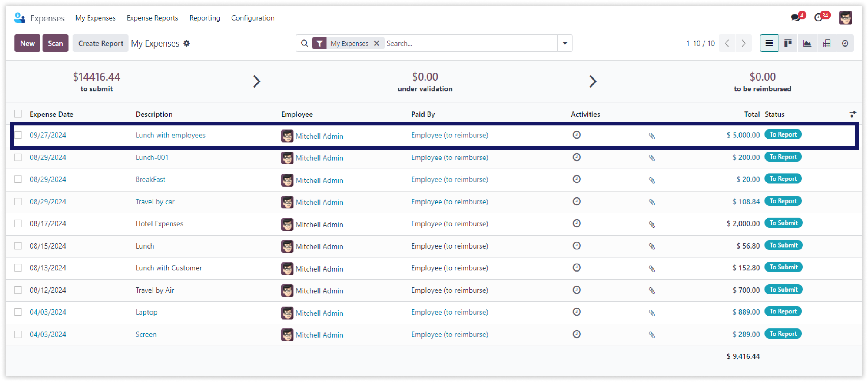
Task: Open the Laptop expense
Action: pyautogui.click(x=146, y=312)
